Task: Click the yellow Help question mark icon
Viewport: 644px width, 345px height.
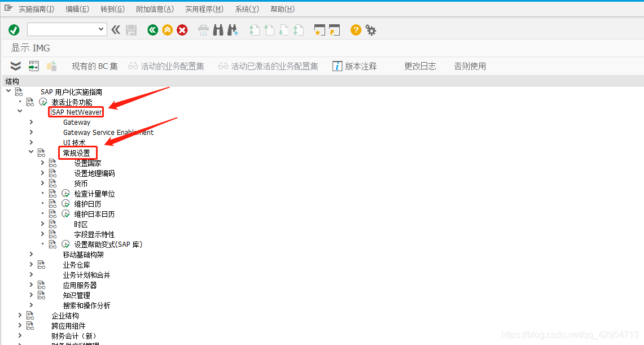Action: 356,30
